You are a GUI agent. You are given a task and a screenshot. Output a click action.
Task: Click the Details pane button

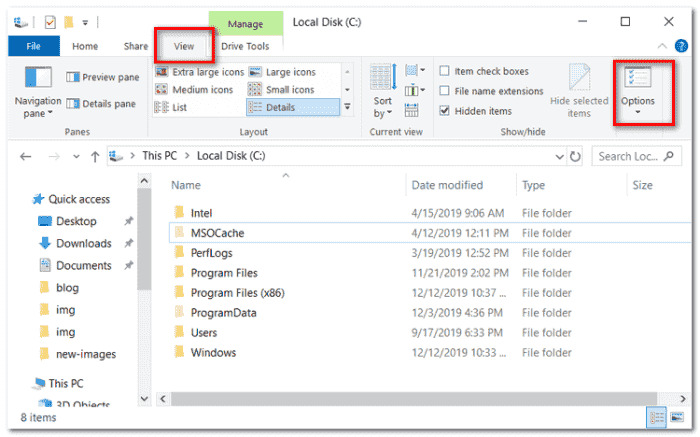(101, 103)
